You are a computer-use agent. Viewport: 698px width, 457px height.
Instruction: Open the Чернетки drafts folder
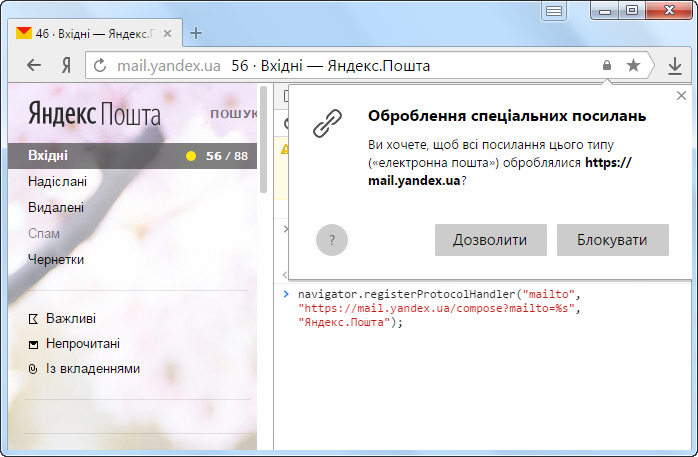point(56,259)
